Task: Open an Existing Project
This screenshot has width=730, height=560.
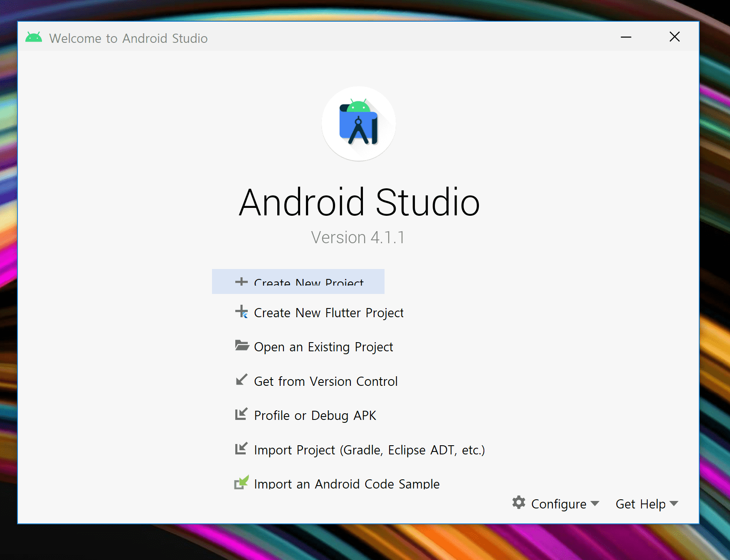Action: [x=314, y=347]
